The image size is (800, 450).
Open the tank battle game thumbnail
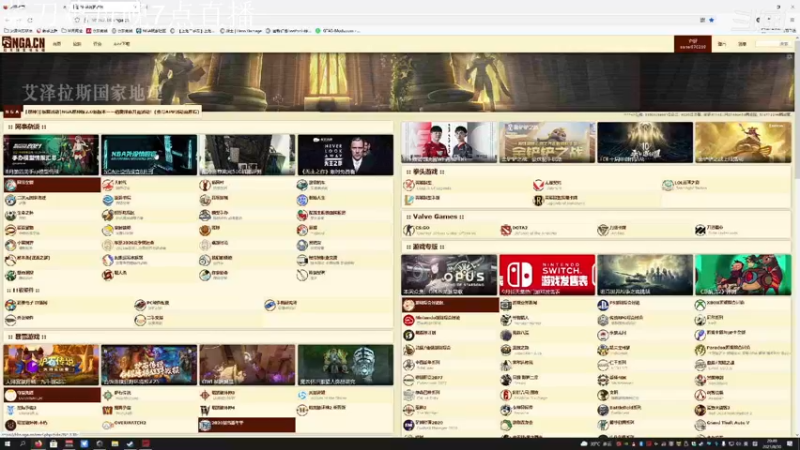click(645, 275)
